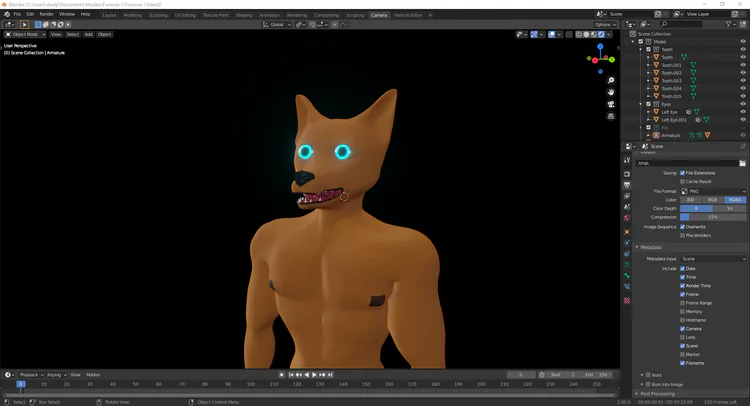
Task: Open the Physics properties tab icon
Action: (x=627, y=243)
